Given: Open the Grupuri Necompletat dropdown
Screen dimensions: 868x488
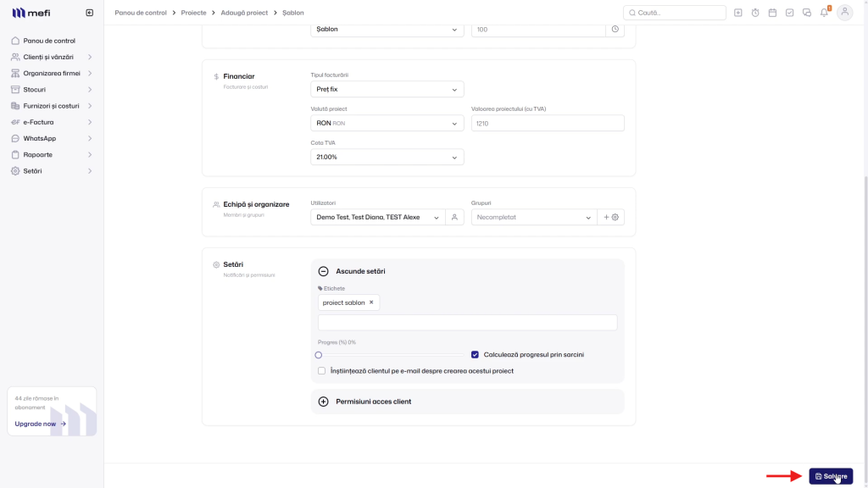Looking at the screenshot, I should tap(534, 218).
